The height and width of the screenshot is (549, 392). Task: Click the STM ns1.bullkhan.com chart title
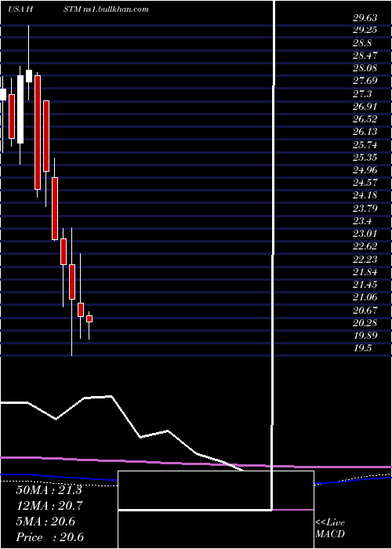tap(106, 9)
